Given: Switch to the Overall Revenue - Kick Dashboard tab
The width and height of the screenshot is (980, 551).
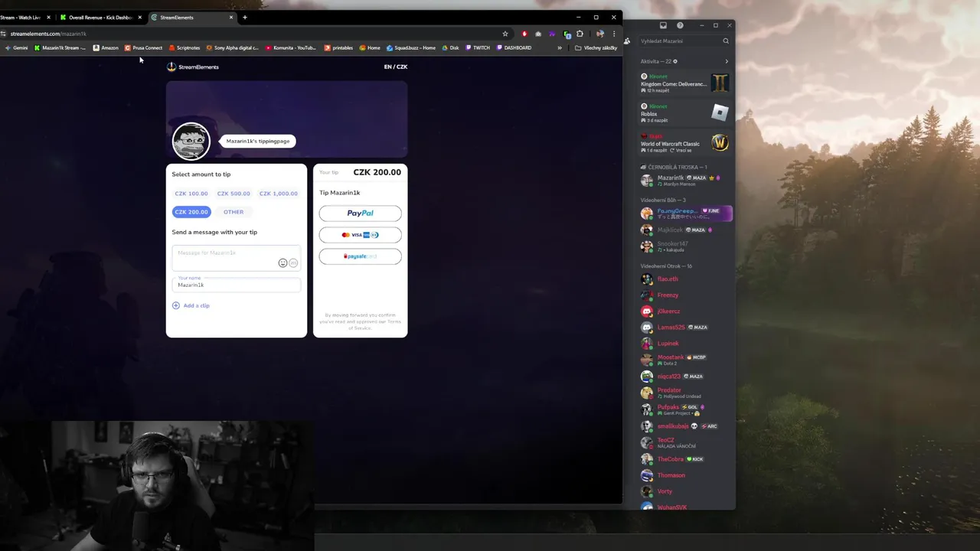Looking at the screenshot, I should (101, 17).
